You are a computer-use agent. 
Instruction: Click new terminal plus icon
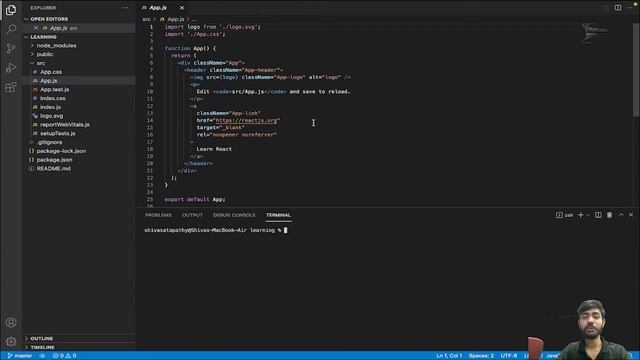point(580,215)
